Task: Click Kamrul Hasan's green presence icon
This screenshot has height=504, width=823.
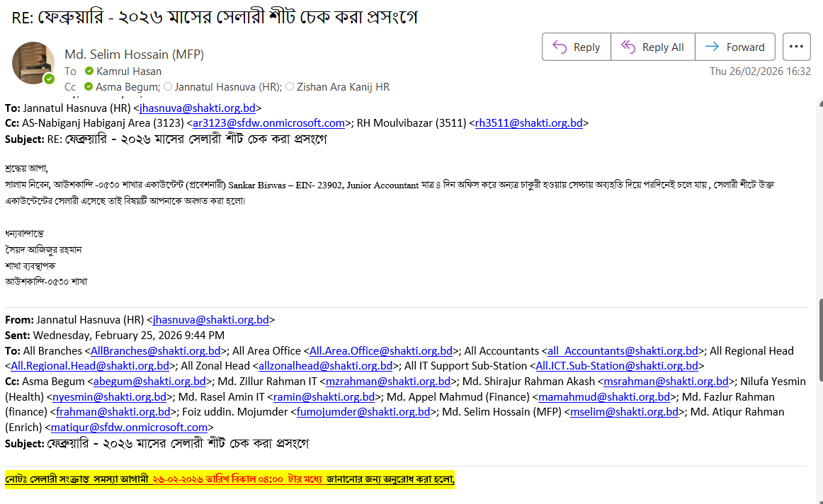Action: (x=89, y=71)
